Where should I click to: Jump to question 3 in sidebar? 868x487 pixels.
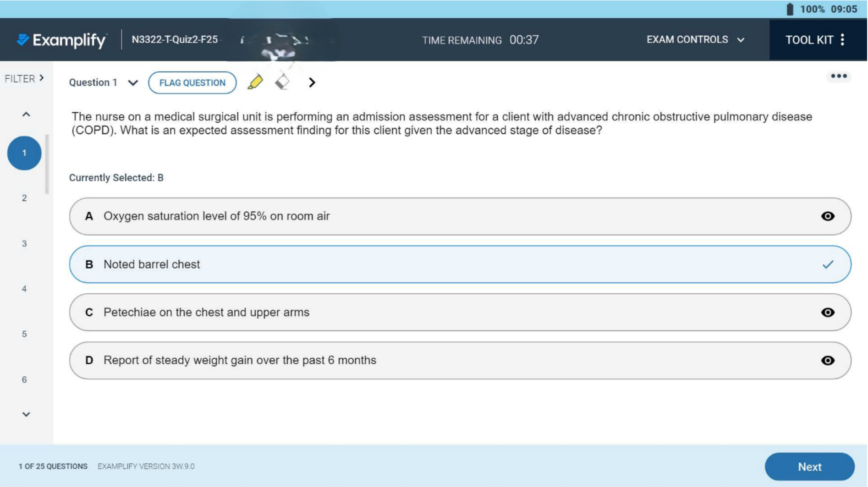[24, 244]
